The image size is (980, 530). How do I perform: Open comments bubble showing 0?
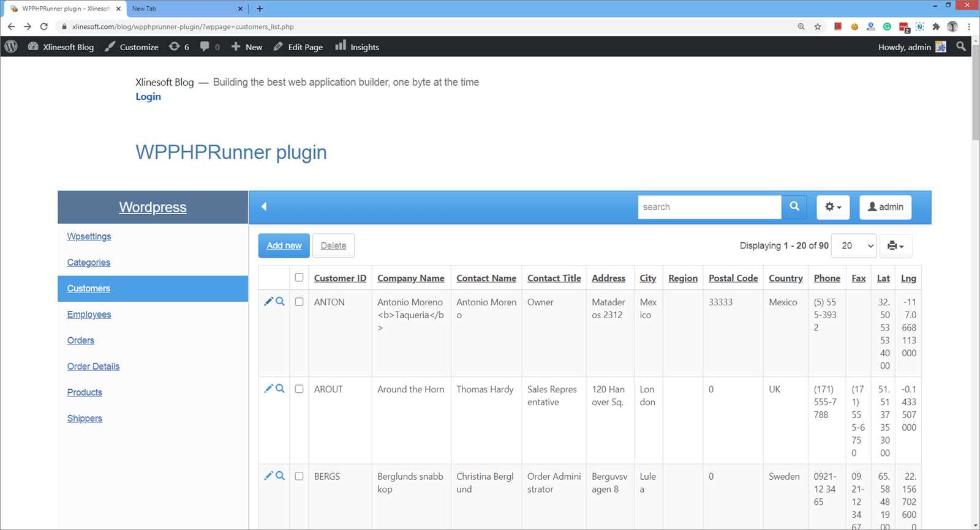(209, 47)
